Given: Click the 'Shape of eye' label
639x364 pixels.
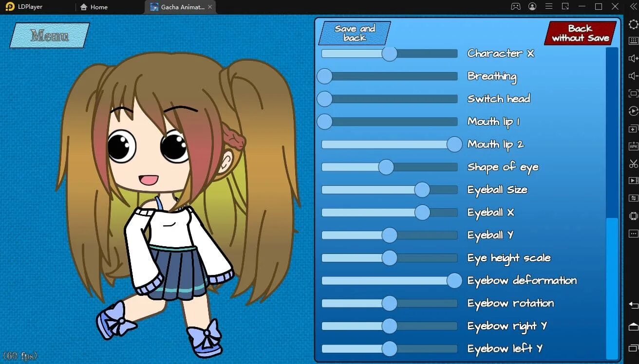Looking at the screenshot, I should (x=503, y=167).
